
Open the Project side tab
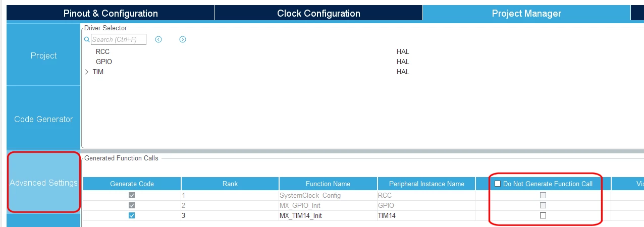[43, 55]
